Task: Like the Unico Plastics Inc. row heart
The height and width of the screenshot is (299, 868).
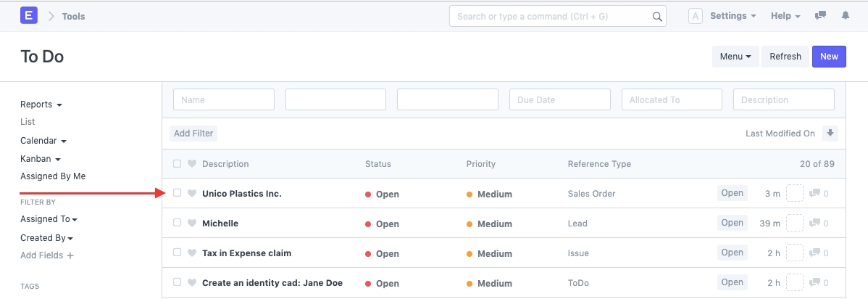Action: tap(192, 194)
